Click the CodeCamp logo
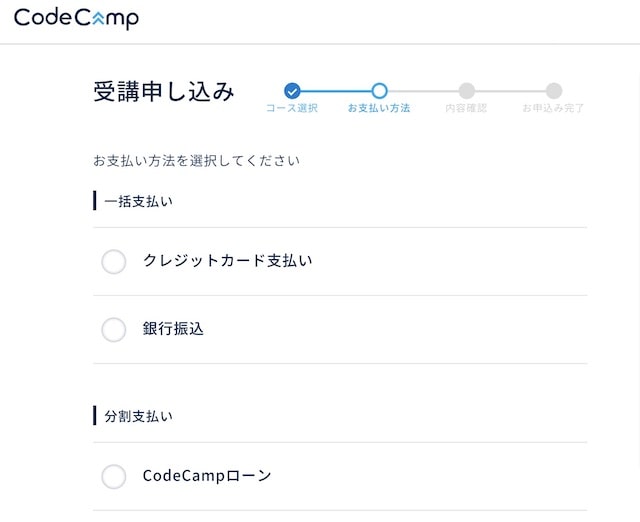Image resolution: width=640 pixels, height=522 pixels. (76, 19)
